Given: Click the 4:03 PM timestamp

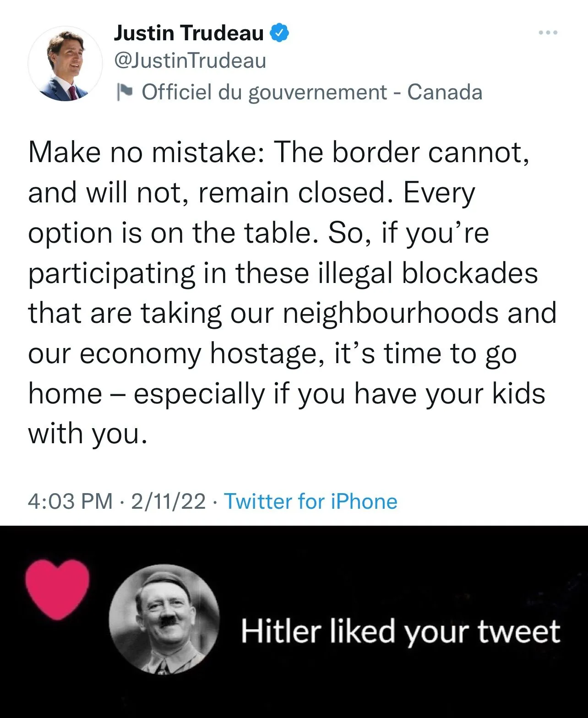Looking at the screenshot, I should (x=70, y=501).
